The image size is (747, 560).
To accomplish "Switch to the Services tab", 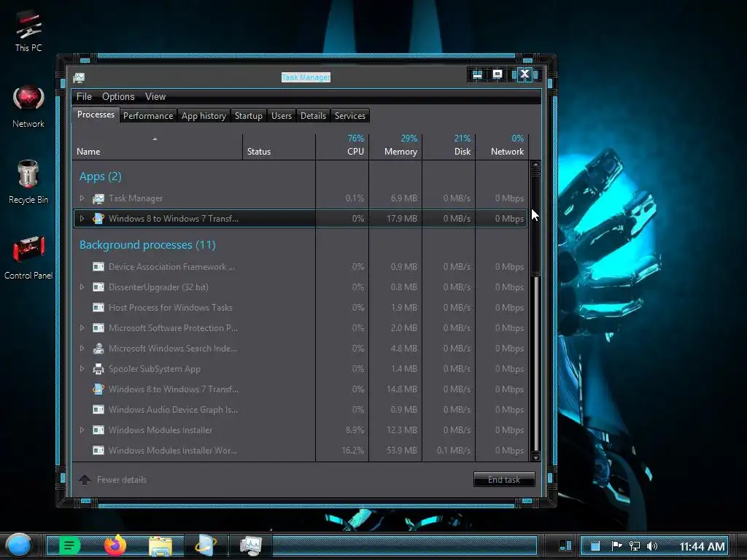I will click(350, 116).
